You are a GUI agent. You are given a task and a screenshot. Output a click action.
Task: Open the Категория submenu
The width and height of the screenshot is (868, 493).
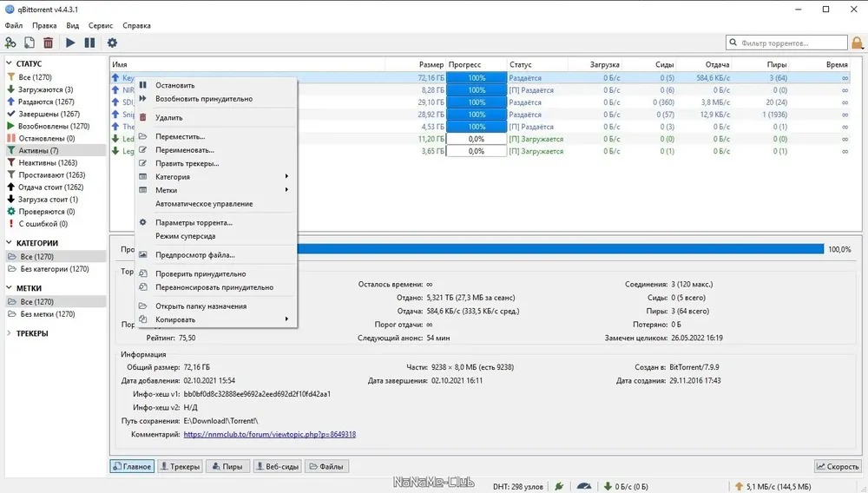pos(216,176)
